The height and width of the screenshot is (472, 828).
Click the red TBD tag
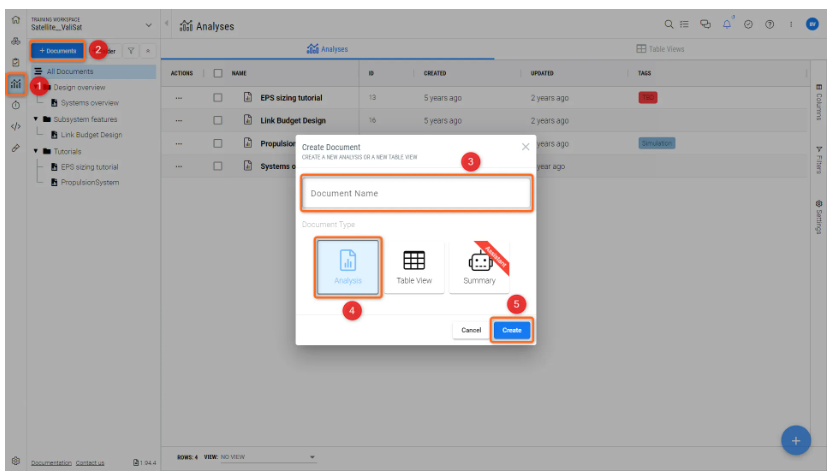tap(648, 98)
